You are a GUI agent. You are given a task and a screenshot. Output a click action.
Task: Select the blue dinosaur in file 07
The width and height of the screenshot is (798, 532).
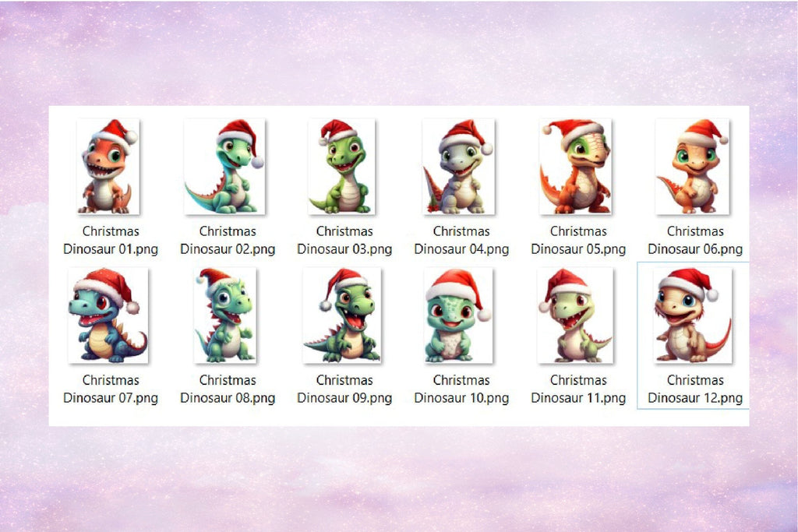tap(110, 317)
